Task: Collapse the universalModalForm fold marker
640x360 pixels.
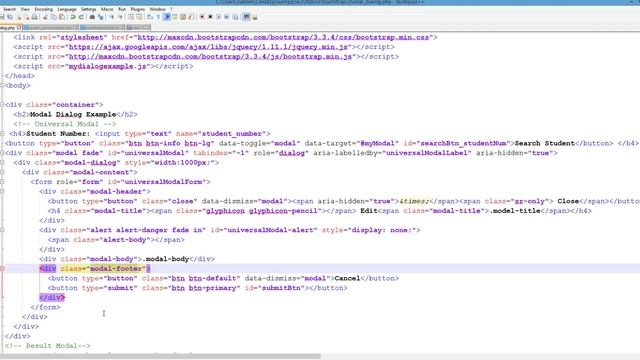Action: tap(2, 182)
